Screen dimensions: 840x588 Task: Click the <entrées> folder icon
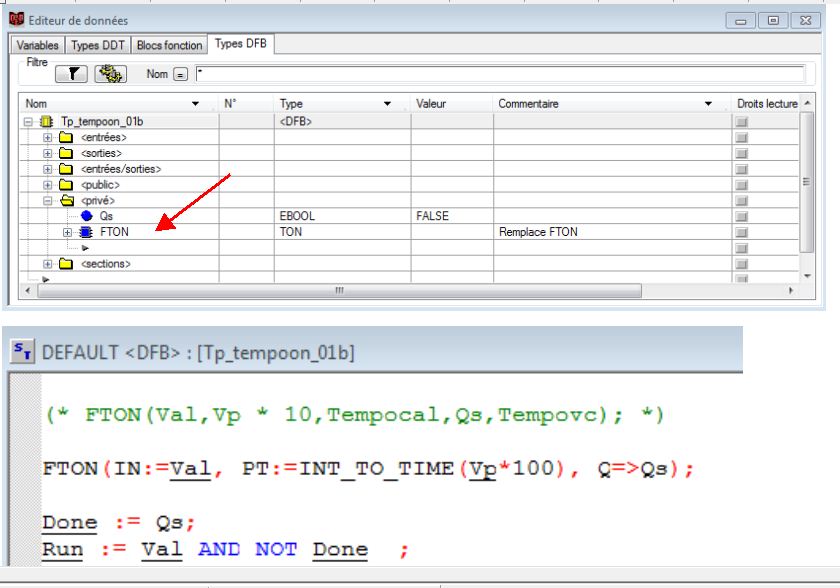tap(67, 137)
